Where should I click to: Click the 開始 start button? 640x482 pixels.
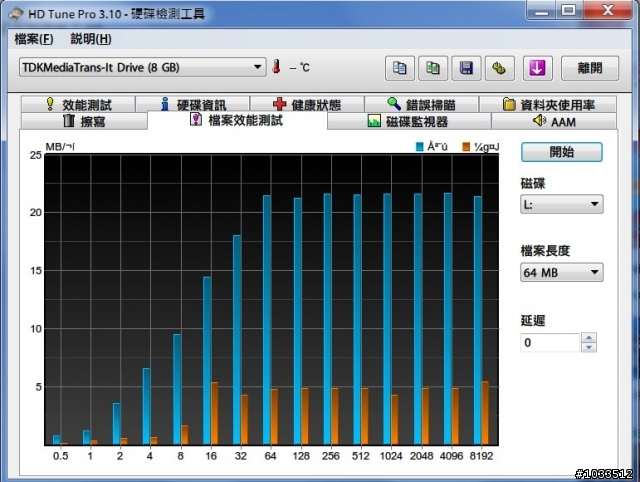click(562, 152)
